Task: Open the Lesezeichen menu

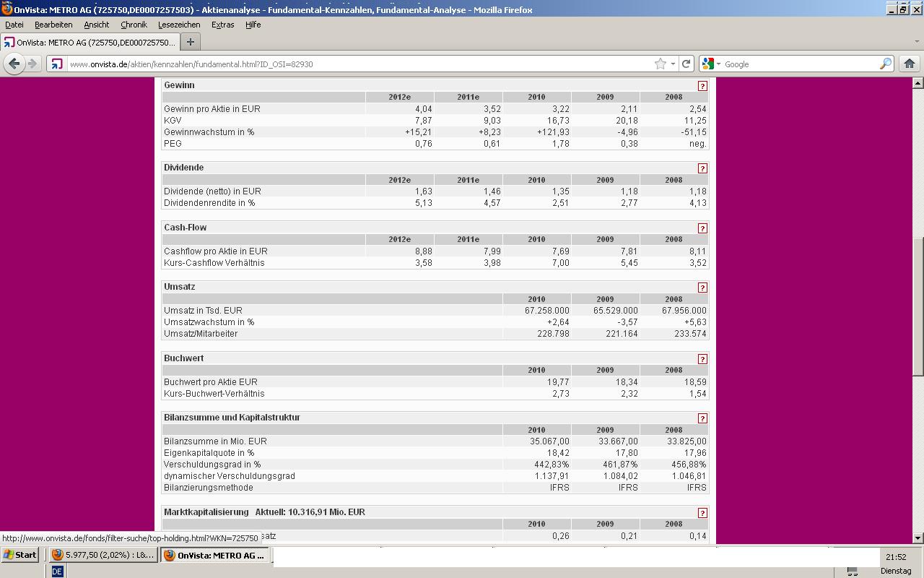Action: [x=179, y=25]
